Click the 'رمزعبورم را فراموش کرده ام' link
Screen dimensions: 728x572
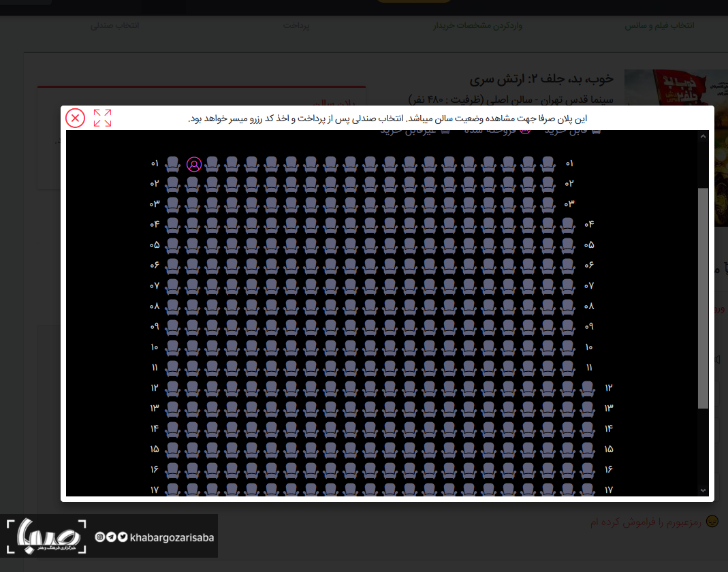point(646,522)
